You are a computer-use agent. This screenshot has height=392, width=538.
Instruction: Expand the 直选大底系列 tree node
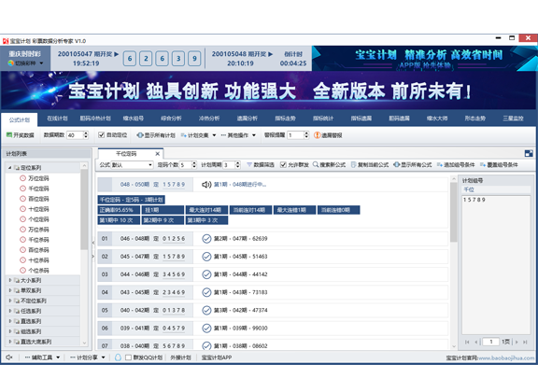10,342
